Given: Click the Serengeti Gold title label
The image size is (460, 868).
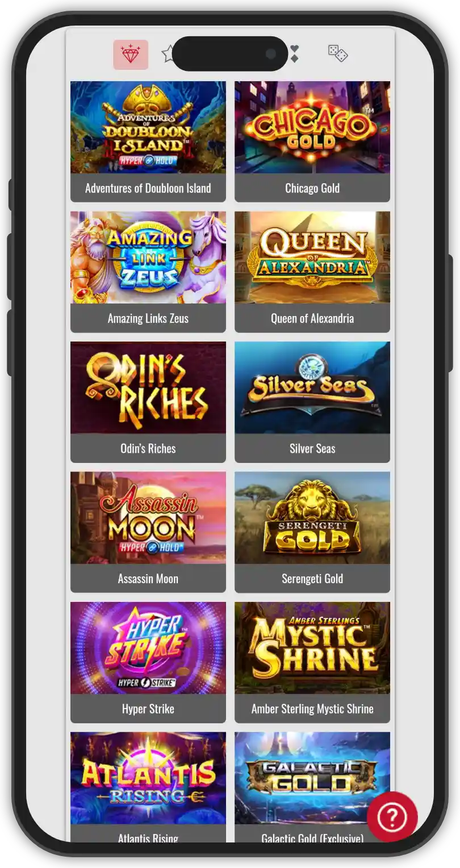Looking at the screenshot, I should 312,579.
